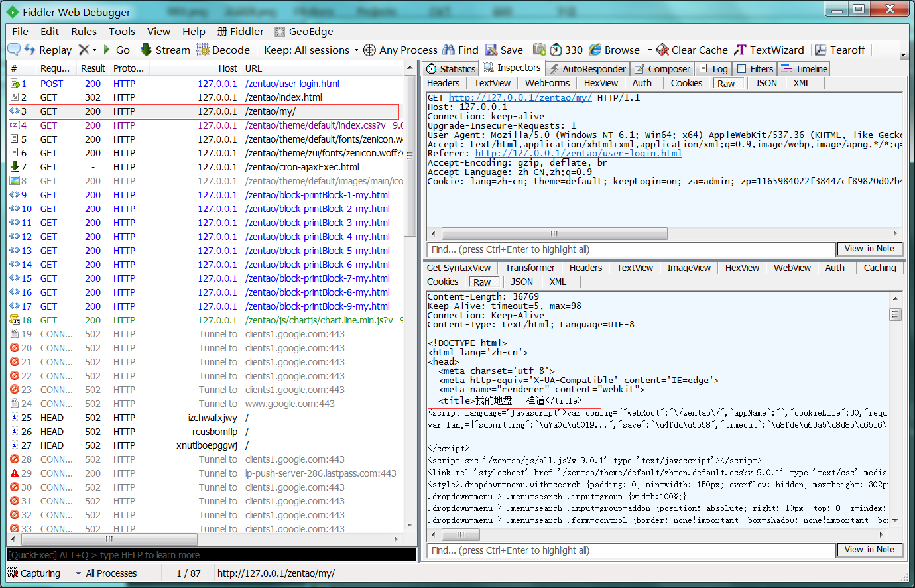Click the Any Process target icon
The width and height of the screenshot is (915, 588).
coord(369,50)
